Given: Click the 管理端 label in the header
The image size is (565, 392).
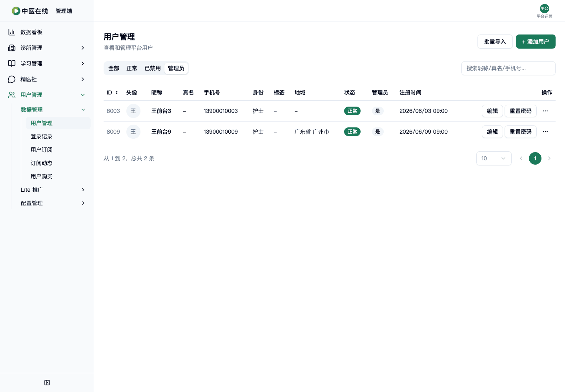Looking at the screenshot, I should (x=64, y=11).
